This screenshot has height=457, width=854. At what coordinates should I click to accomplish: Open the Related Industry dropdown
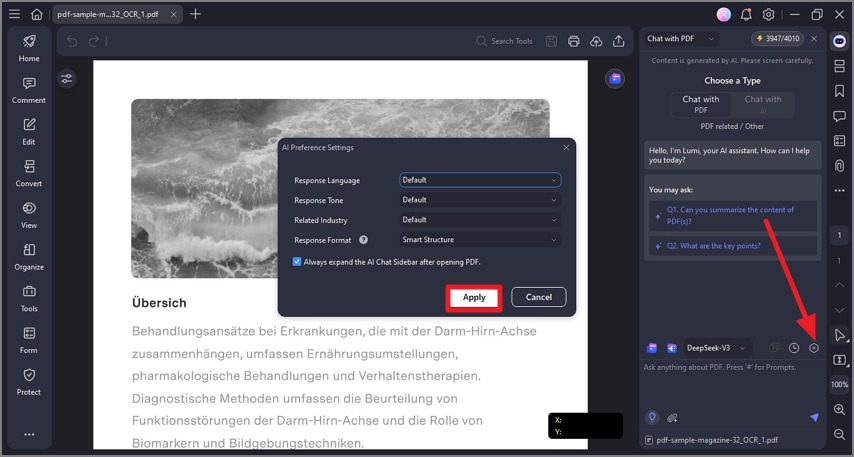pyautogui.click(x=480, y=220)
